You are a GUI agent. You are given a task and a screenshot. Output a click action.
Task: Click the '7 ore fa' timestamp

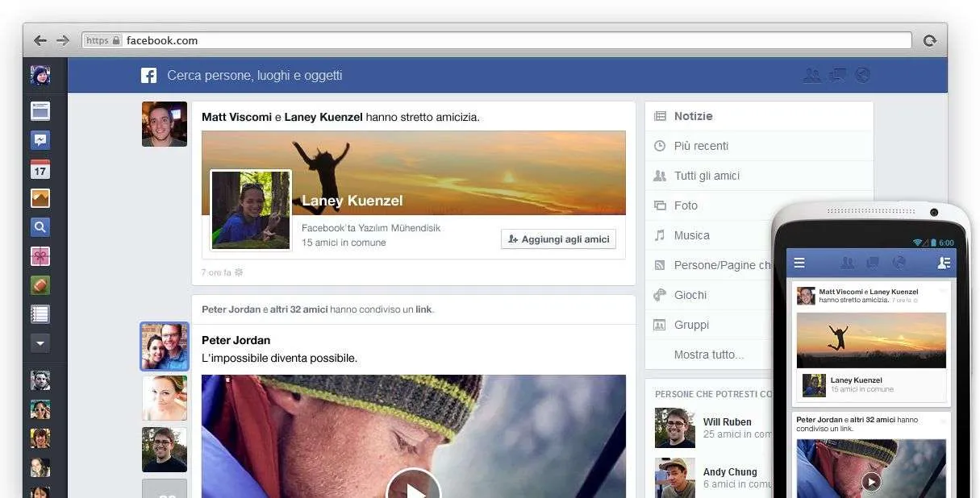pos(216,272)
